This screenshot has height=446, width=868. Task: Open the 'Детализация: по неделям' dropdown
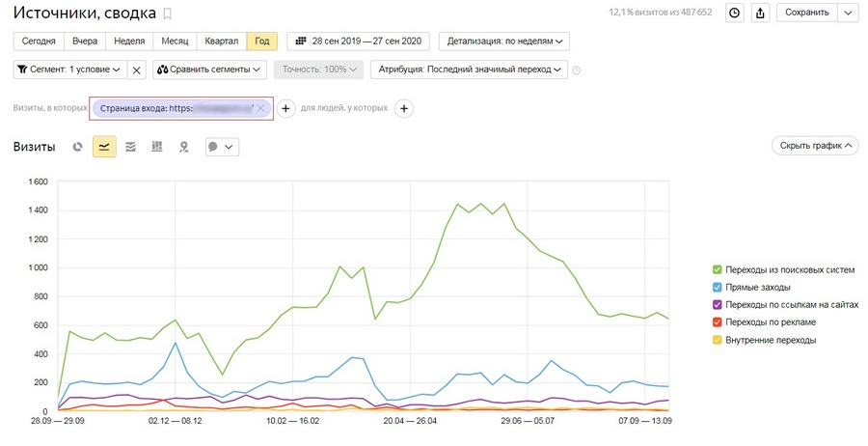tap(504, 42)
